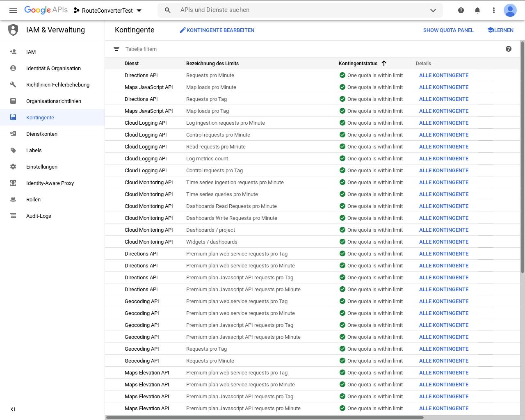Open Dienstkonten in sidebar
The image size is (525, 420).
pyautogui.click(x=52, y=134)
